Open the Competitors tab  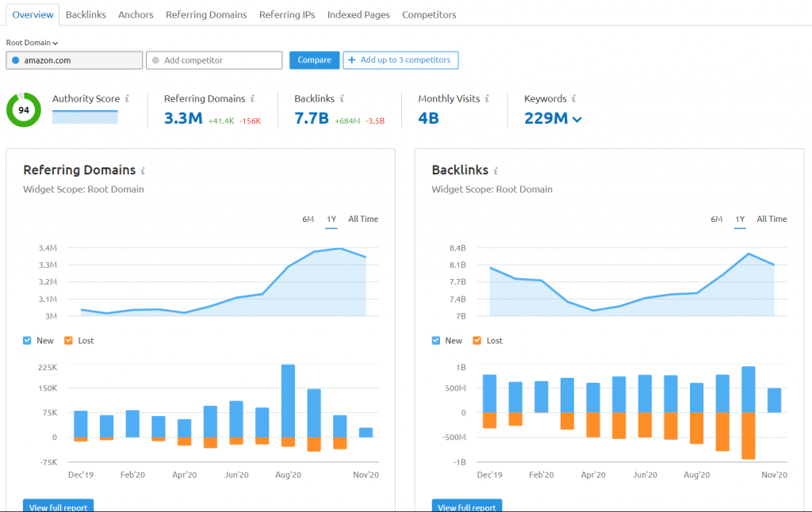(x=429, y=14)
